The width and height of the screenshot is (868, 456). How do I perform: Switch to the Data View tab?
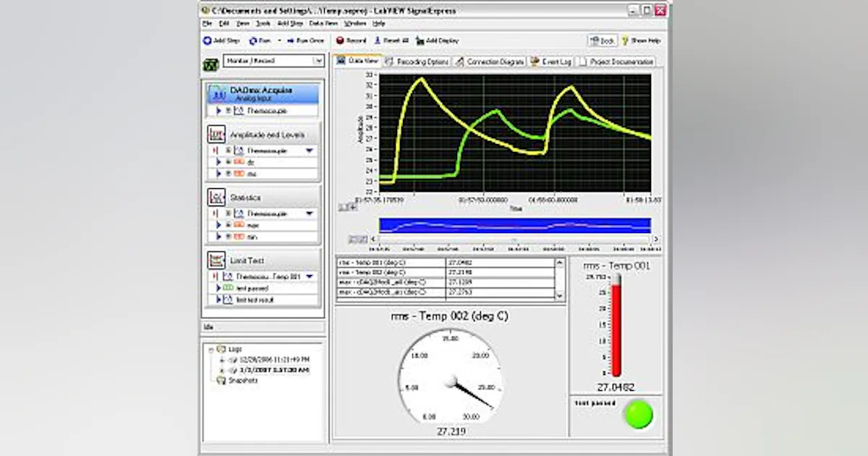(358, 62)
